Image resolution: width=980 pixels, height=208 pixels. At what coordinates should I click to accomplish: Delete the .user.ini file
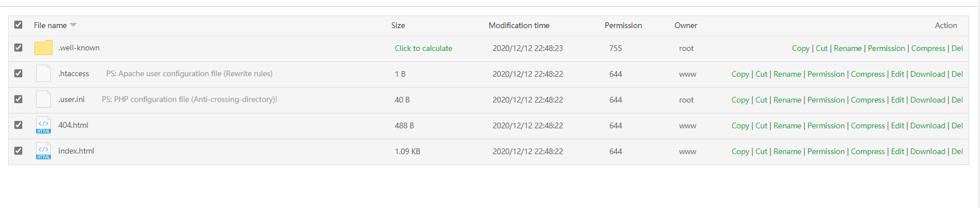pos(957,100)
